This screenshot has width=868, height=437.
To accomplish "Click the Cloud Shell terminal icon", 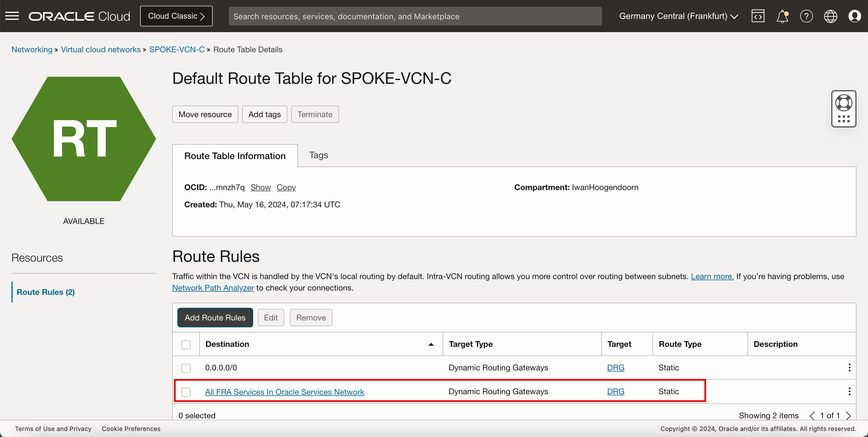I will point(758,16).
